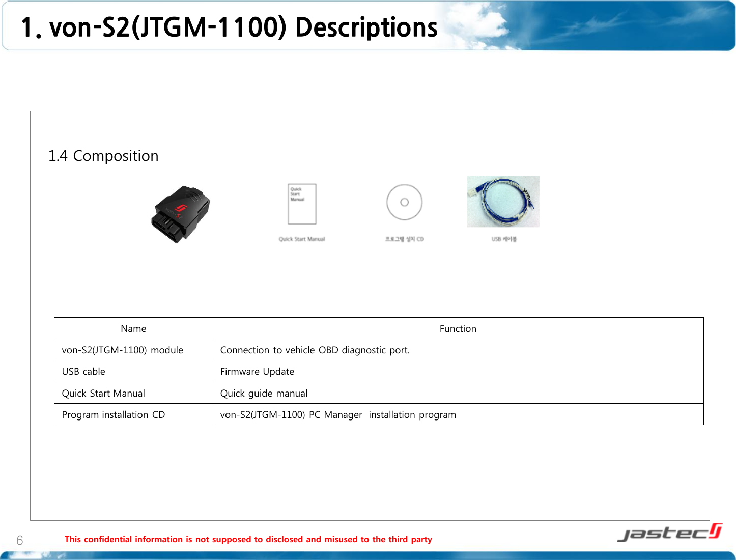Click the Korean 'USB' caption under cable photo
Viewport: 736px width, 560px height.
pos(504,239)
